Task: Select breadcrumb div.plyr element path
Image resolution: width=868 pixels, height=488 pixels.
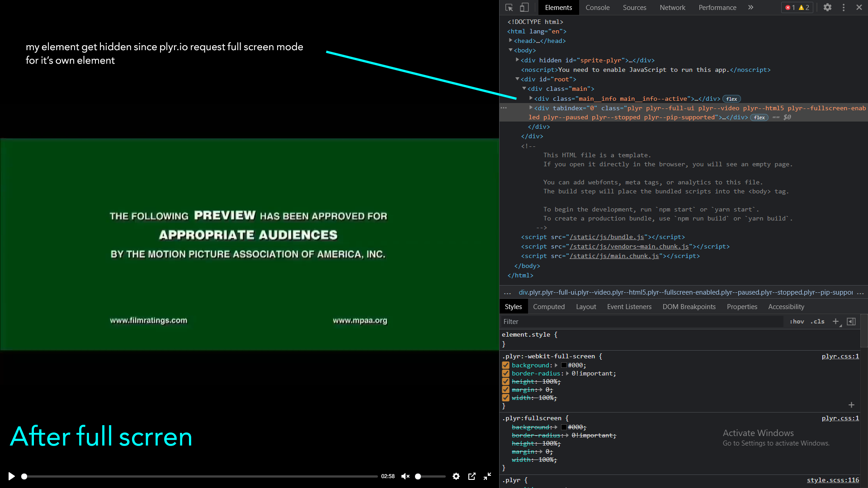Action: click(685, 292)
